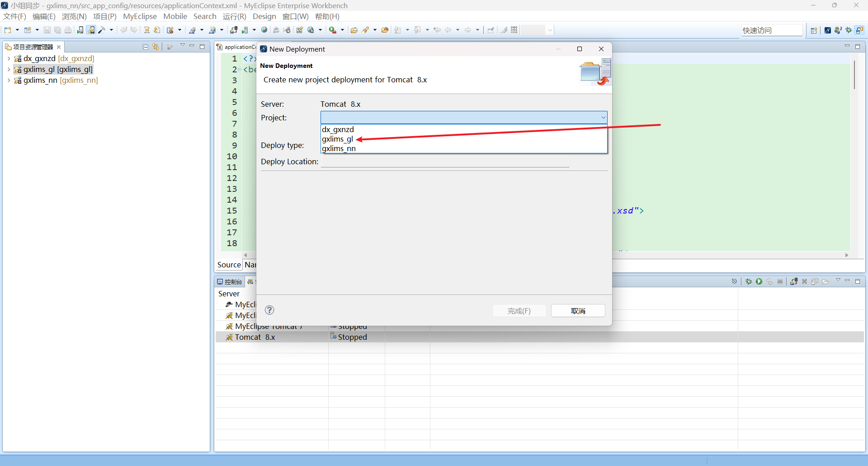
Task: Click the hammer build tool icon
Action: coord(102,30)
